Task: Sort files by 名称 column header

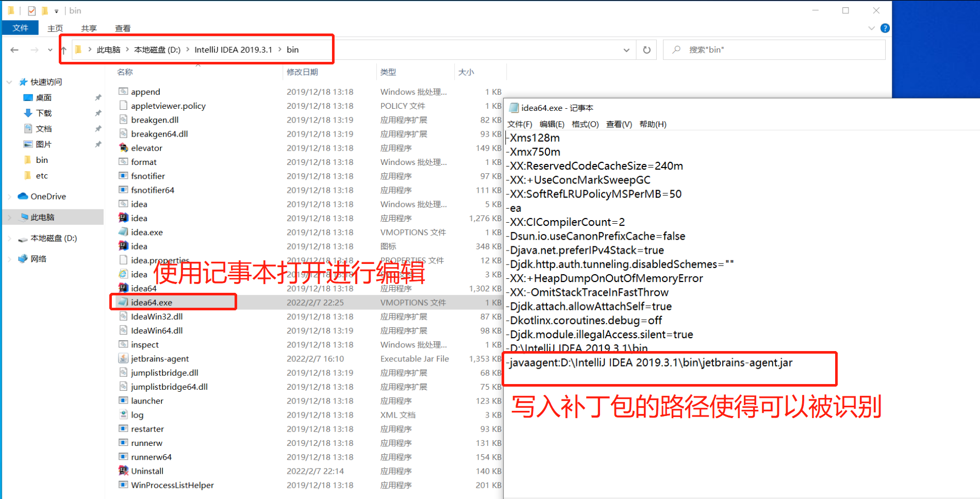Action: click(125, 72)
